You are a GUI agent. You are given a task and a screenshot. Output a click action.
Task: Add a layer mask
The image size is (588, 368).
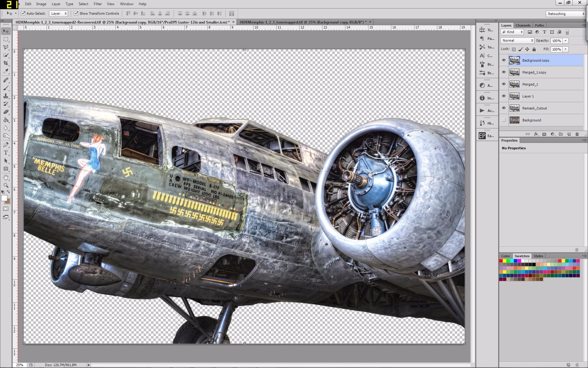coord(544,134)
